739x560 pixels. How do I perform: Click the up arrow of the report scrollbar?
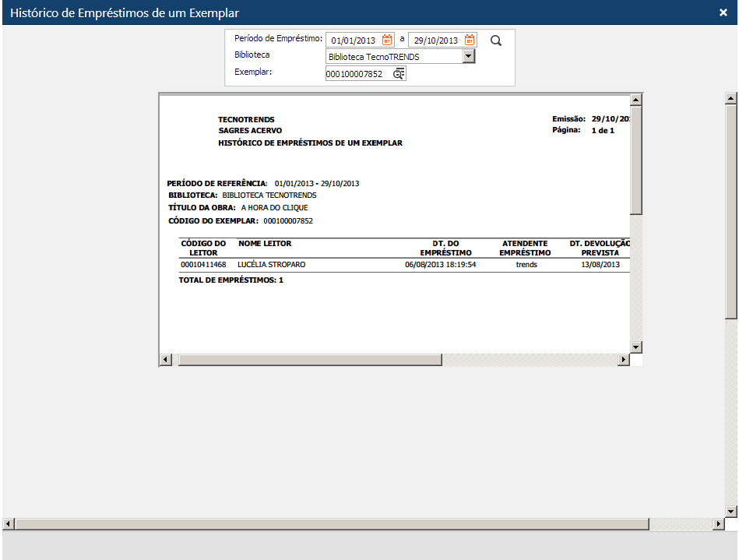coord(636,98)
